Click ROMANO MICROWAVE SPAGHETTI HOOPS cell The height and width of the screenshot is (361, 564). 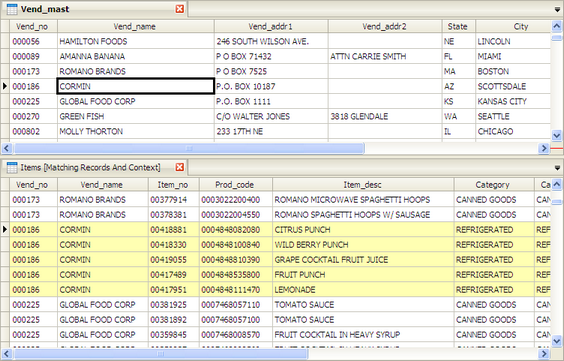coord(363,200)
